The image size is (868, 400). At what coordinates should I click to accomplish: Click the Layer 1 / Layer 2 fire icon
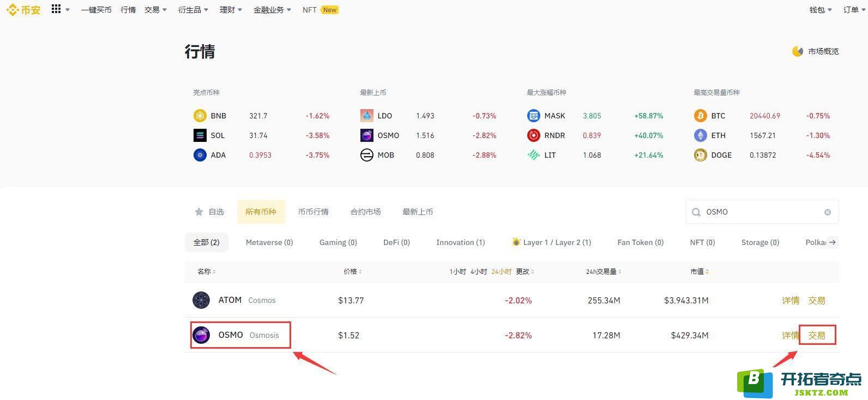(516, 242)
